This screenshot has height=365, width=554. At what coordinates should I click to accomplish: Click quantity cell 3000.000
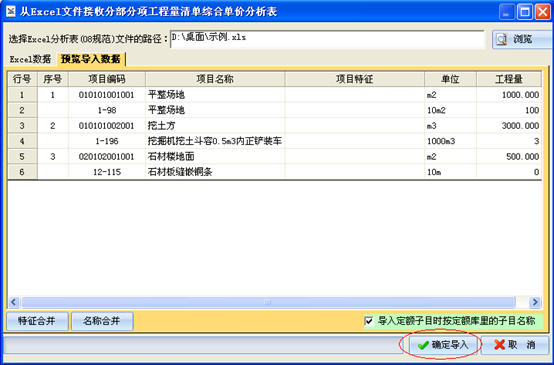pyautogui.click(x=509, y=125)
